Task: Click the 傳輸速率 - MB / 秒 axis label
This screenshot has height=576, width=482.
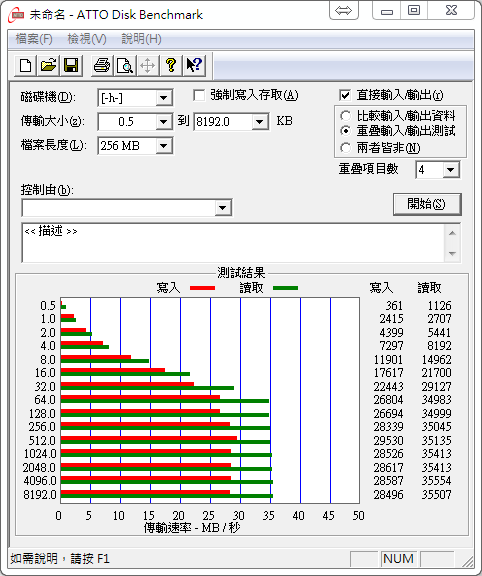Action: pyautogui.click(x=192, y=528)
